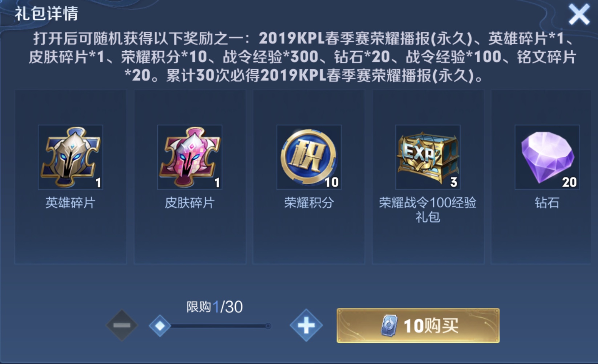The width and height of the screenshot is (598, 364).
Task: Click the reward description paragraph
Action: [303, 57]
